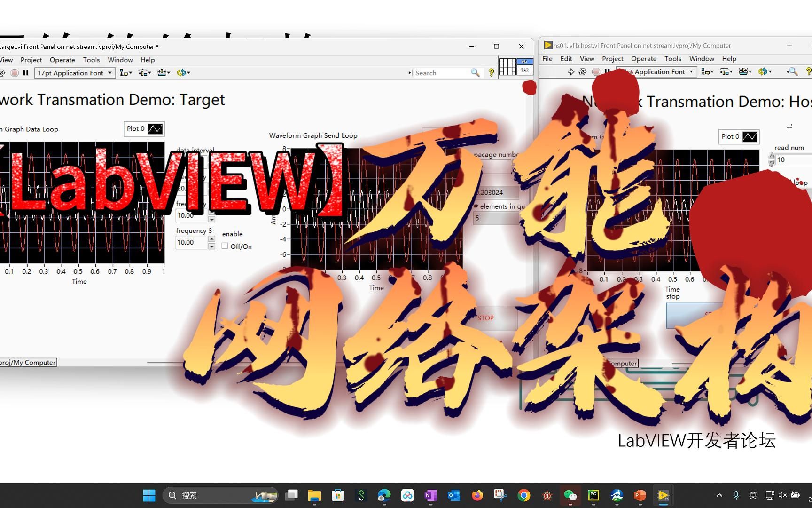
Task: Open Outlook from the taskbar
Action: [454, 495]
